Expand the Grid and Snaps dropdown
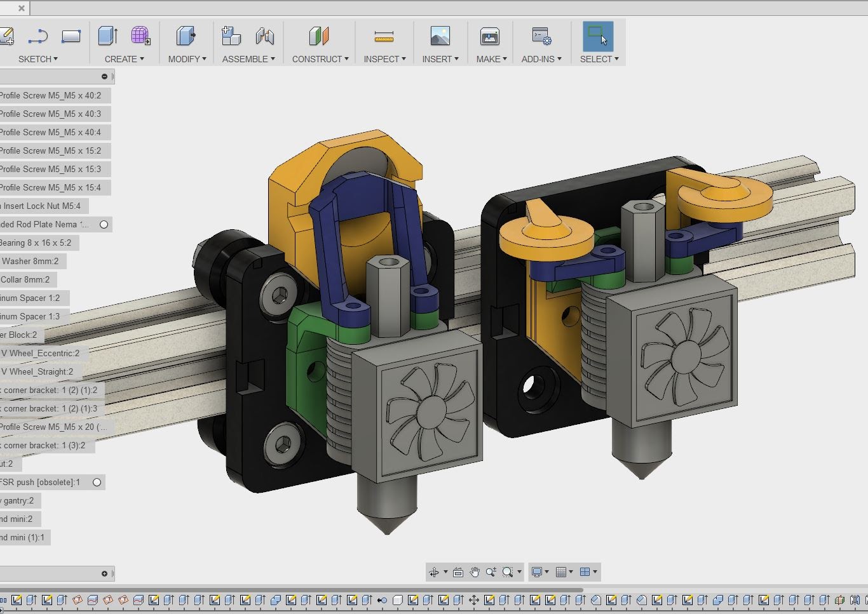The height and width of the screenshot is (614, 868). pyautogui.click(x=571, y=572)
